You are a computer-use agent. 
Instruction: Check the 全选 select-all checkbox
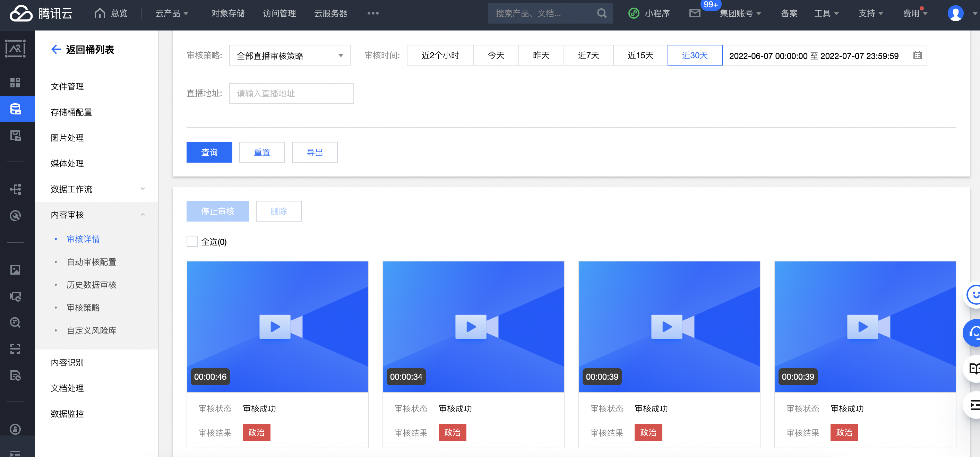click(192, 242)
